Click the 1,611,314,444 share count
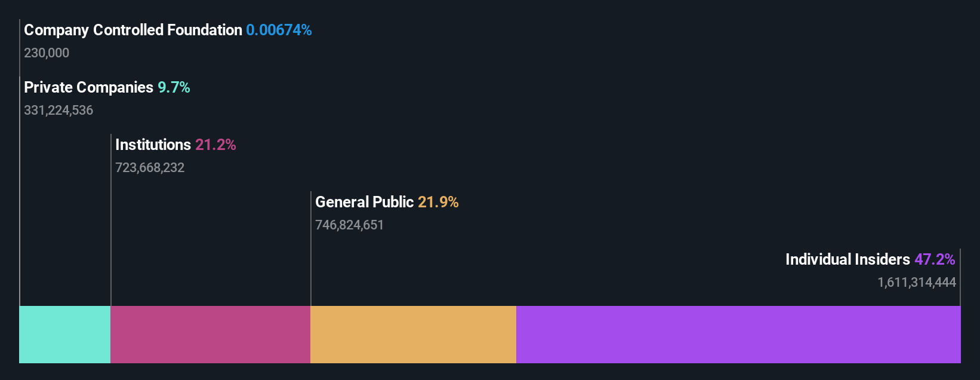980x380 pixels. [917, 283]
